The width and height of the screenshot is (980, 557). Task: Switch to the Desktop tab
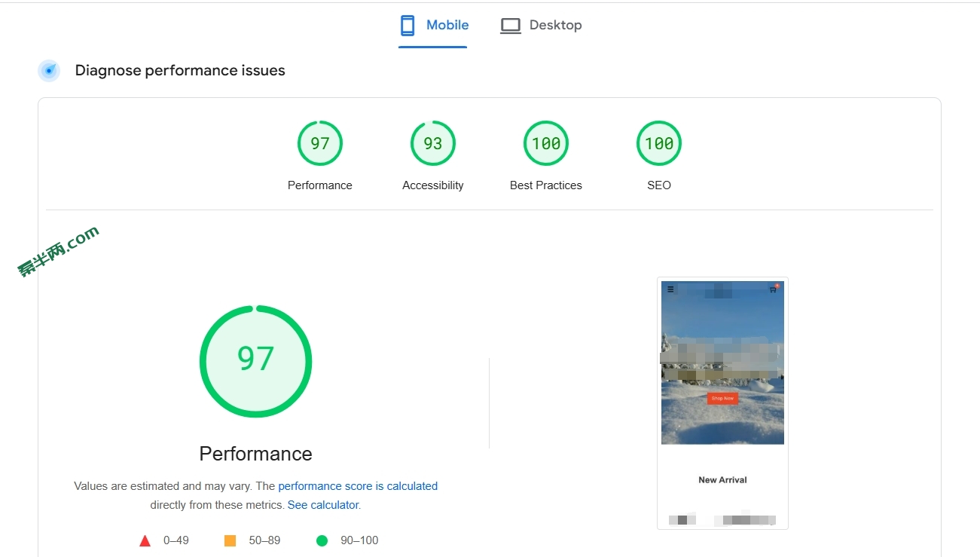point(541,26)
